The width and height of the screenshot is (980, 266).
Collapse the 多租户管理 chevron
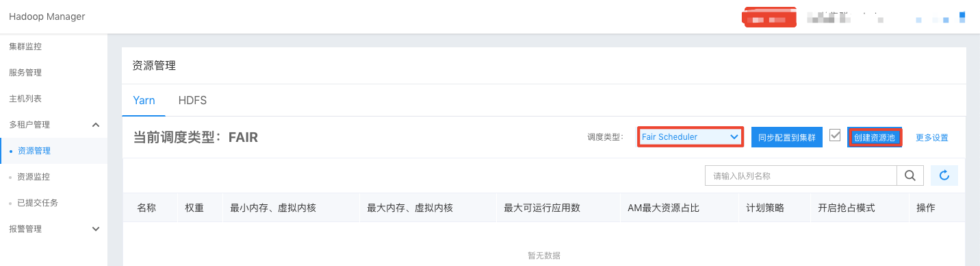pos(96,125)
